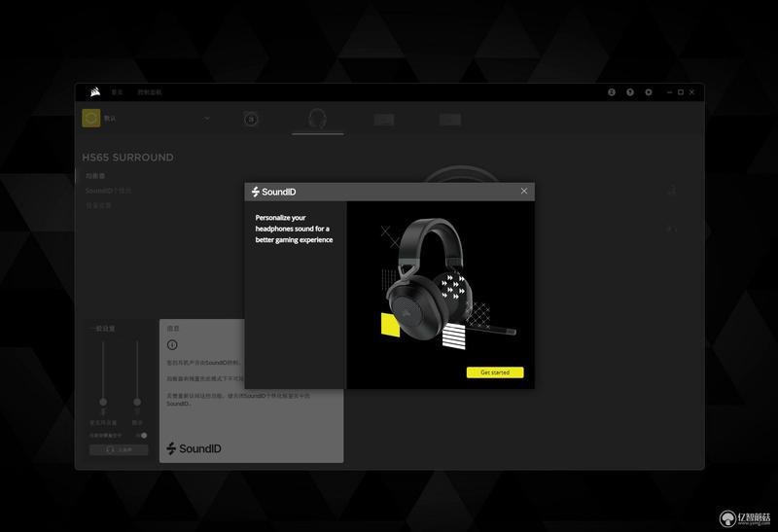Select the round dial device icon

coord(251,119)
